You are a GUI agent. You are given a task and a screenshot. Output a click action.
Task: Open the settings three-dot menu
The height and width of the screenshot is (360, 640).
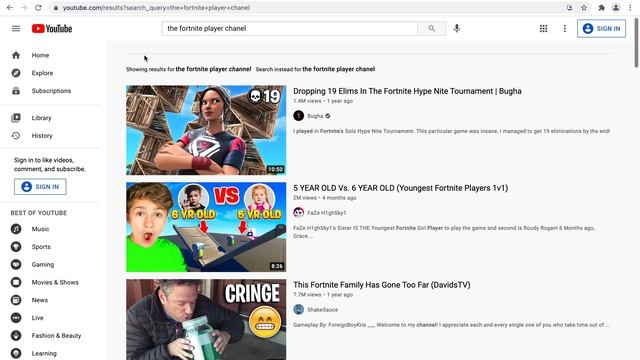[564, 29]
